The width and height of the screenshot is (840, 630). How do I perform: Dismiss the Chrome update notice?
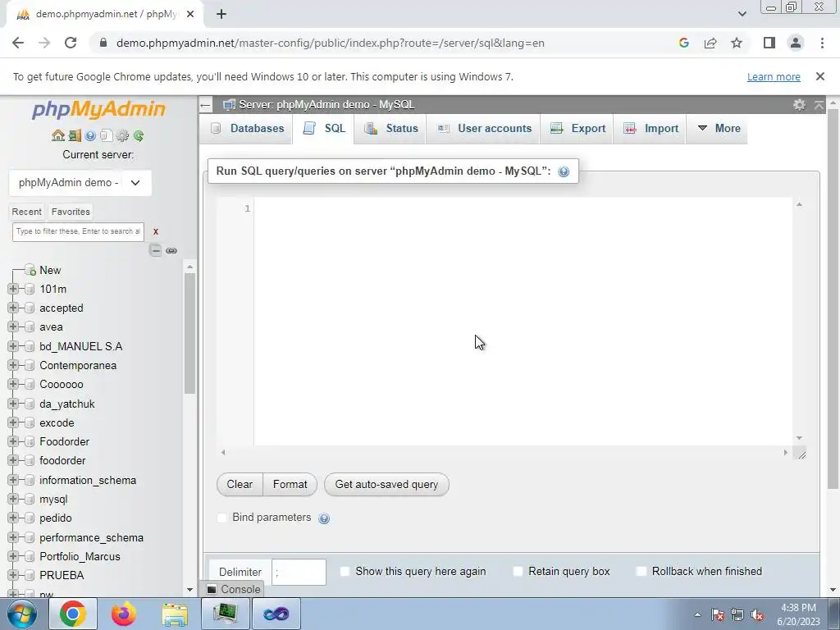point(820,76)
